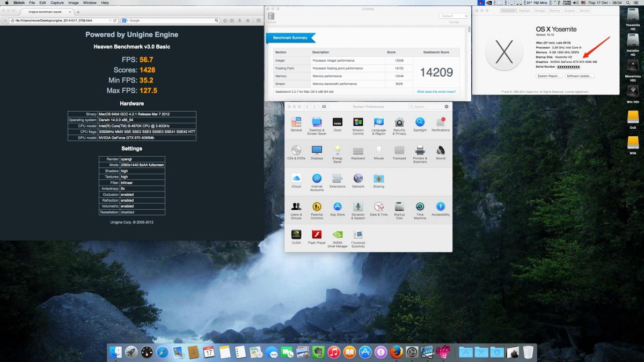Image resolution: width=644 pixels, height=362 pixels.
Task: Open Network preferences pane
Action: click(358, 180)
